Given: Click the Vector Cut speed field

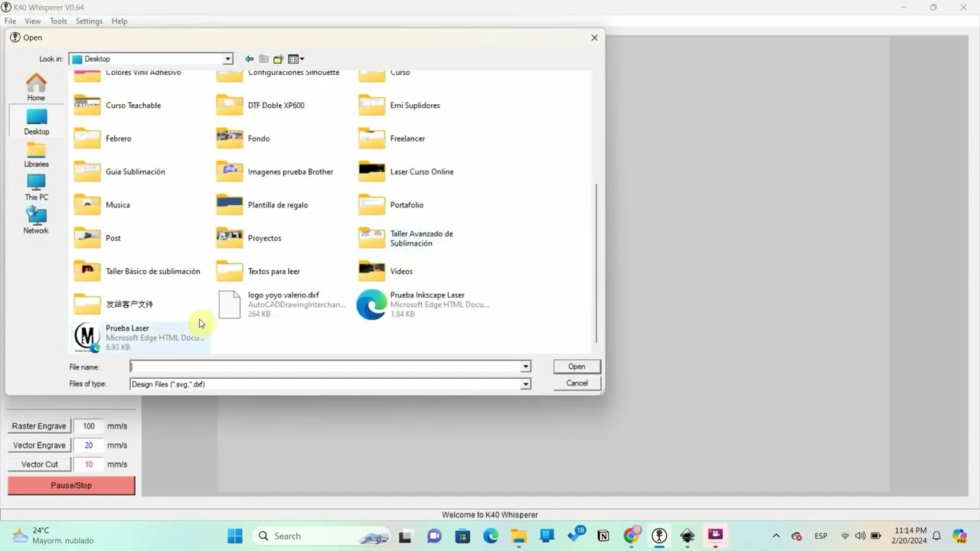Looking at the screenshot, I should [x=89, y=465].
